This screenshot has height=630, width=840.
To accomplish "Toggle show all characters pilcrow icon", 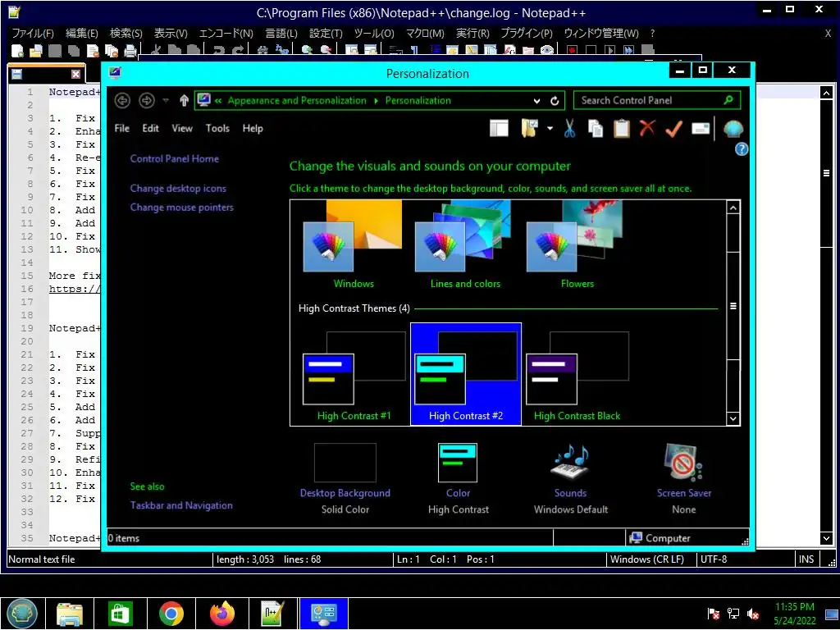I will coord(414,50).
